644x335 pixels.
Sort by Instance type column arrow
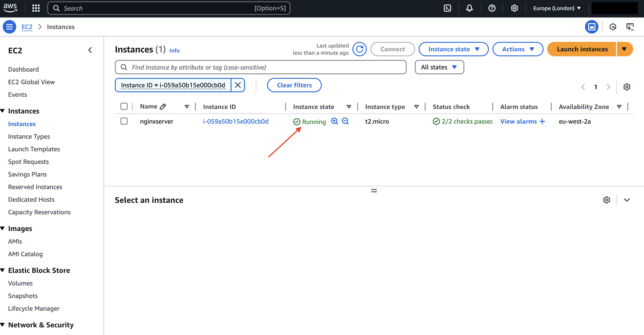point(417,107)
